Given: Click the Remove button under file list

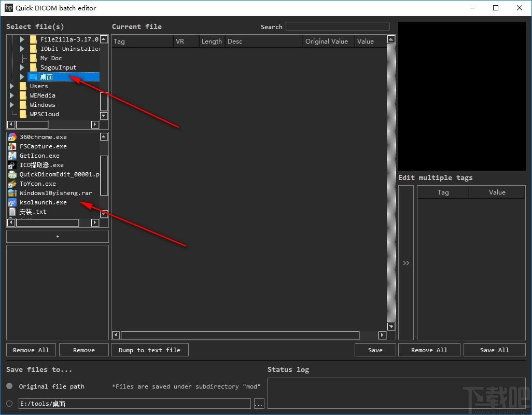Looking at the screenshot, I should click(84, 350).
